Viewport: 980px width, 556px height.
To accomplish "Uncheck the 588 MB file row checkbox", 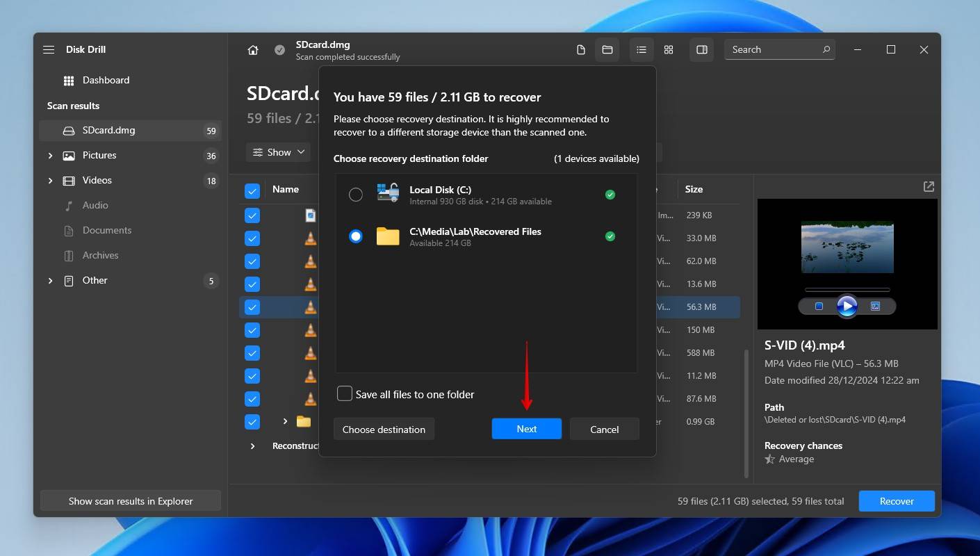I will click(252, 353).
